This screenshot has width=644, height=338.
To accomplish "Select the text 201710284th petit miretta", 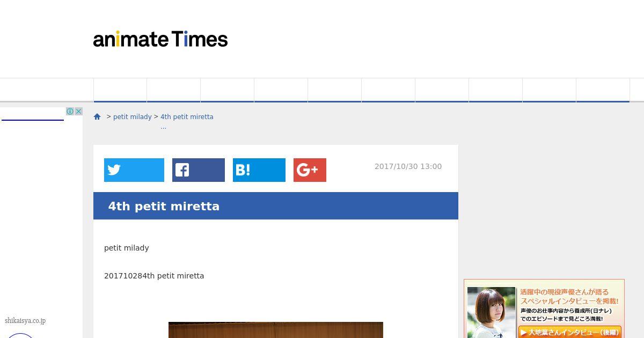I will pos(154,276).
